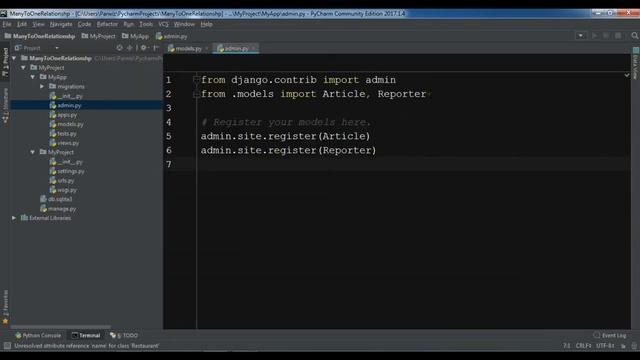Close the models.py editor tab

click(x=207, y=49)
